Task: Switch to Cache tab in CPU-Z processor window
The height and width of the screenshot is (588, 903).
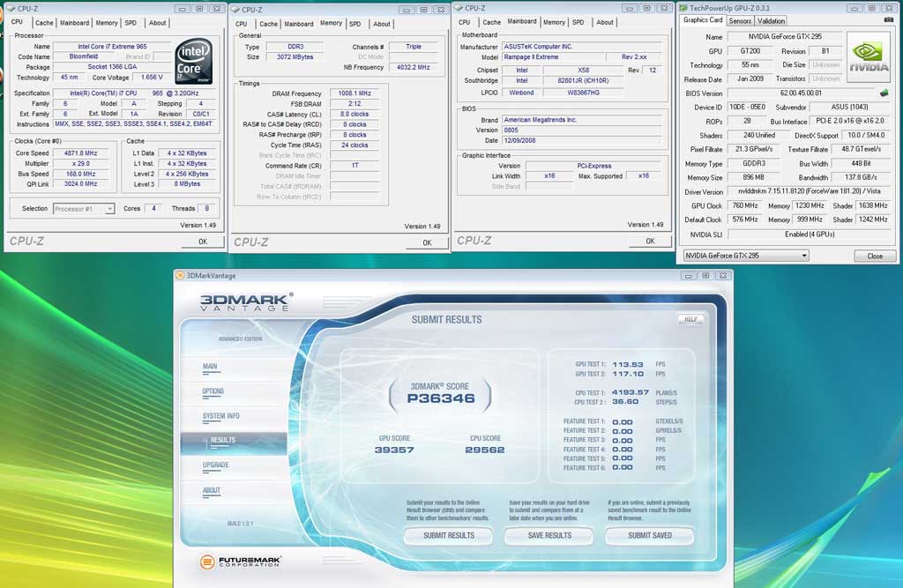Action: [x=44, y=23]
